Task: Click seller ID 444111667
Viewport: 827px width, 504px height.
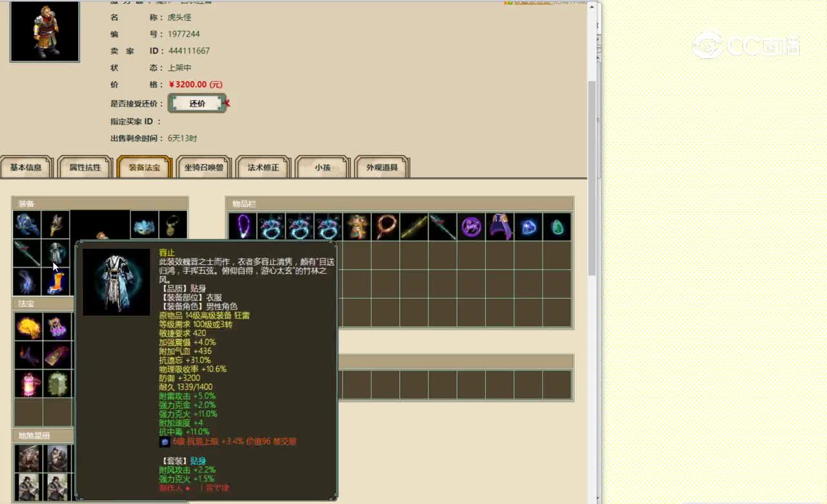Action: click(189, 51)
